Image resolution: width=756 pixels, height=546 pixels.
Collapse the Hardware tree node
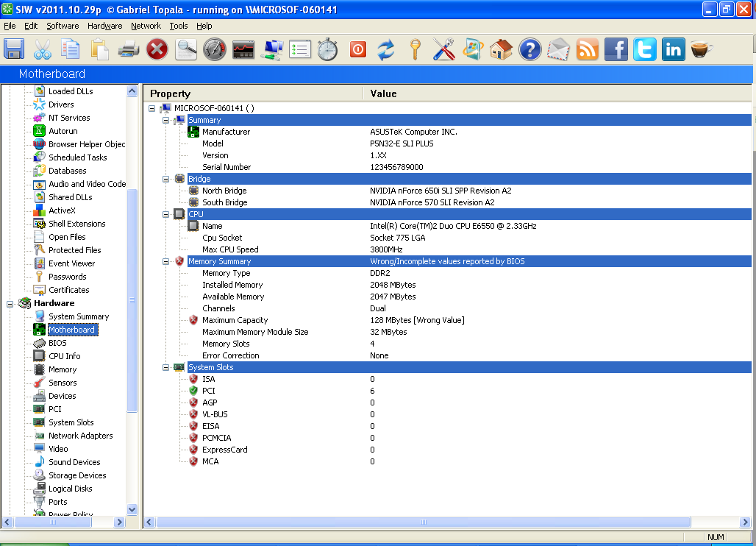10,303
